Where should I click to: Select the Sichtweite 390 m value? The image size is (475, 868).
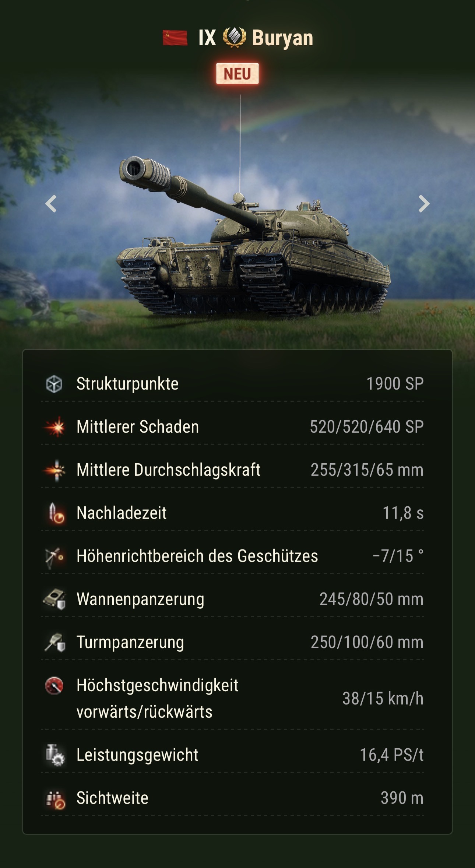click(402, 798)
